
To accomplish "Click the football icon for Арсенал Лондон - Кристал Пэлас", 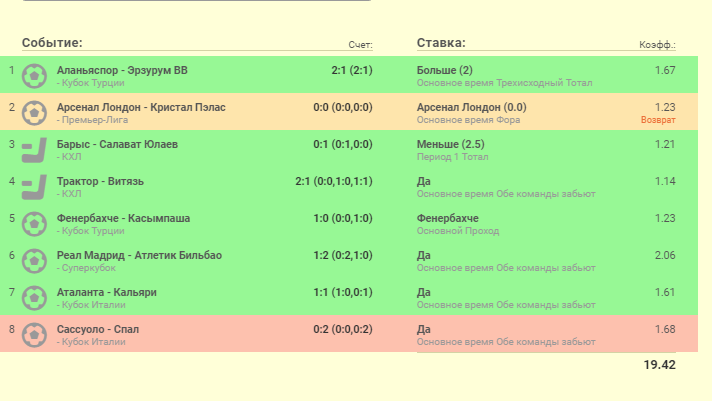I will (35, 113).
